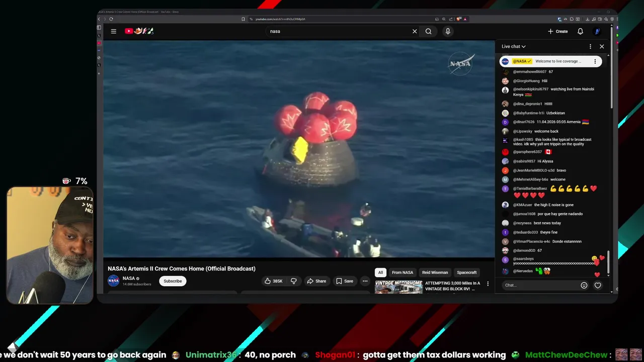
Task: Open Brave Shields lion icon
Action: (458, 19)
